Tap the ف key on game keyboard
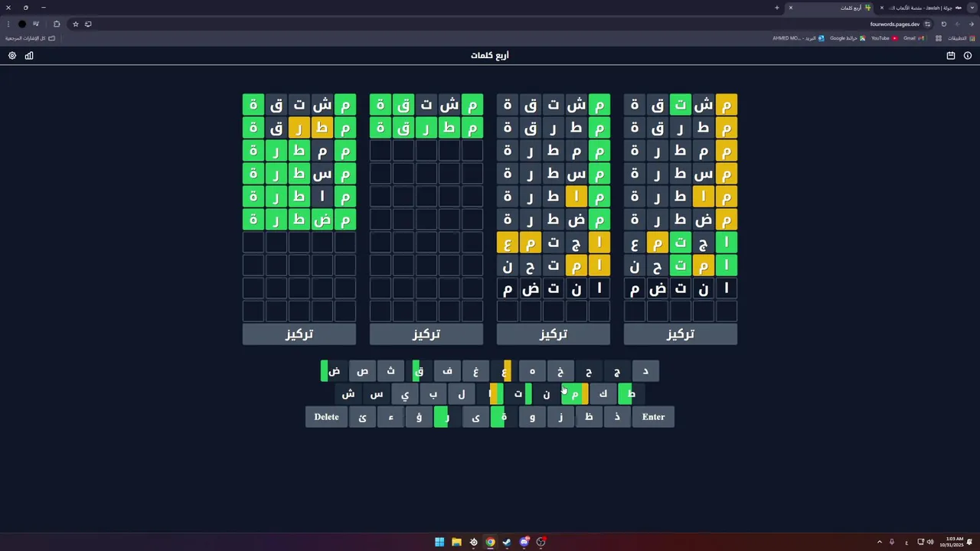The image size is (980, 551). [x=447, y=371]
